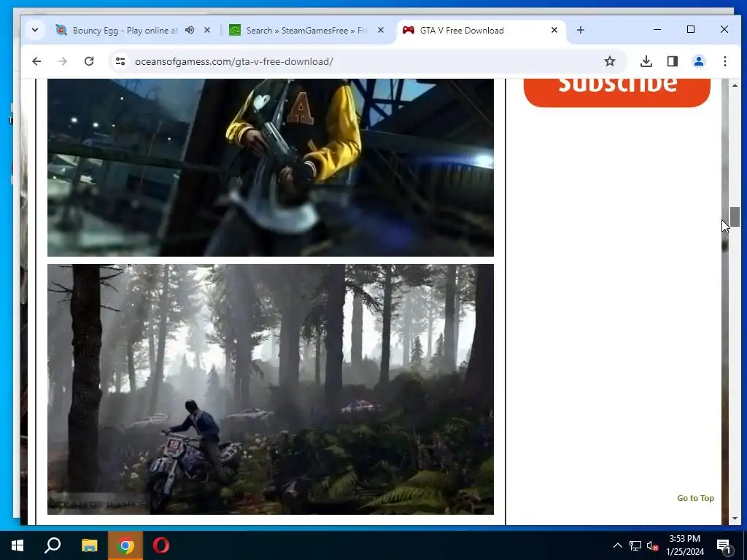Open the forest motorbike screenshot image

[271, 389]
